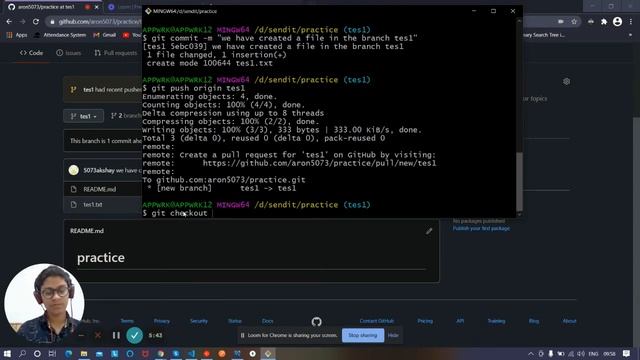The width and height of the screenshot is (640, 360).
Task: Bookmark this page with the star icon
Action: [x=574, y=22]
